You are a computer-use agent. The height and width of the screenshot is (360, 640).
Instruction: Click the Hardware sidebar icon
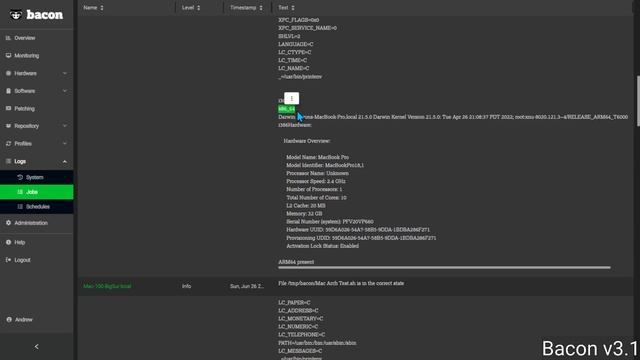pyautogui.click(x=8, y=73)
